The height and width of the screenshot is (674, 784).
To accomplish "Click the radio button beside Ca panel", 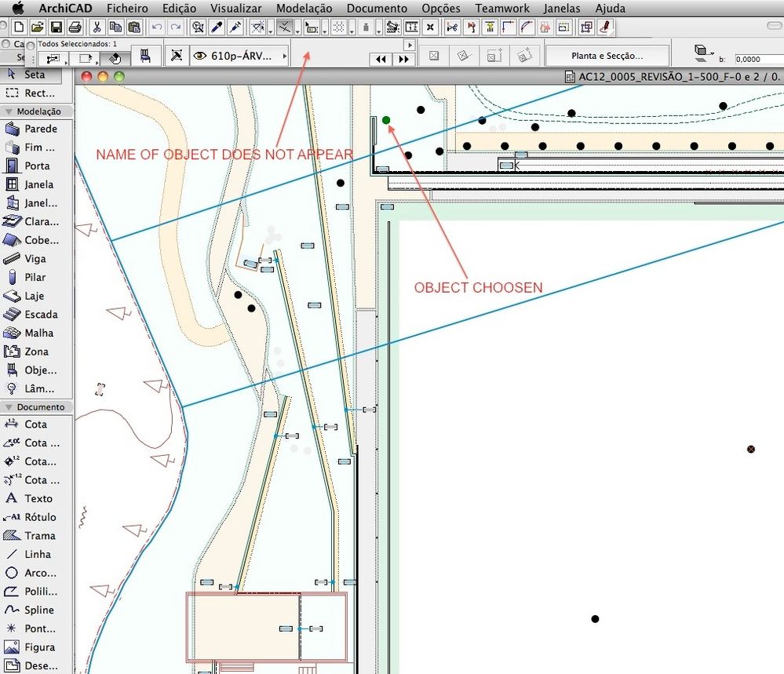I will pyautogui.click(x=6, y=44).
